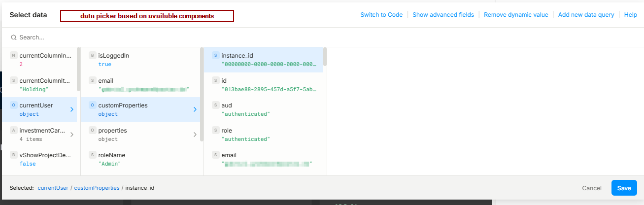Expand the customProperties chevron arrow
The width and height of the screenshot is (644, 205).
tap(195, 109)
